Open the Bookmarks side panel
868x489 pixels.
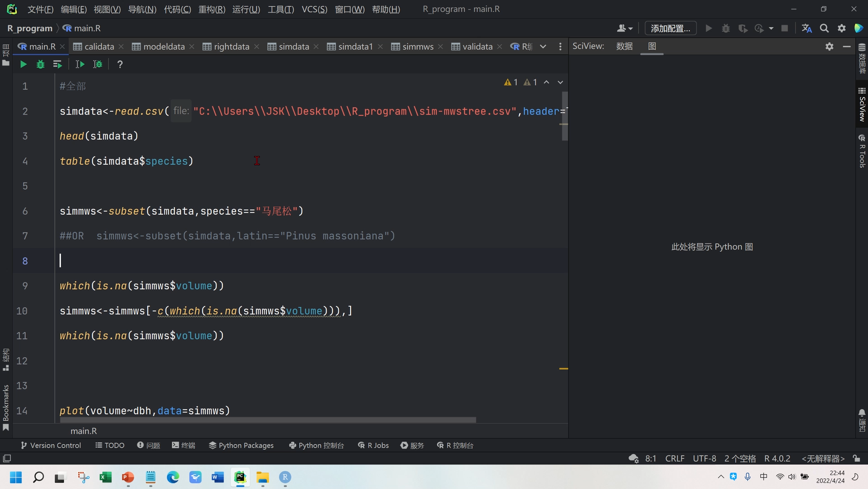(x=6, y=407)
